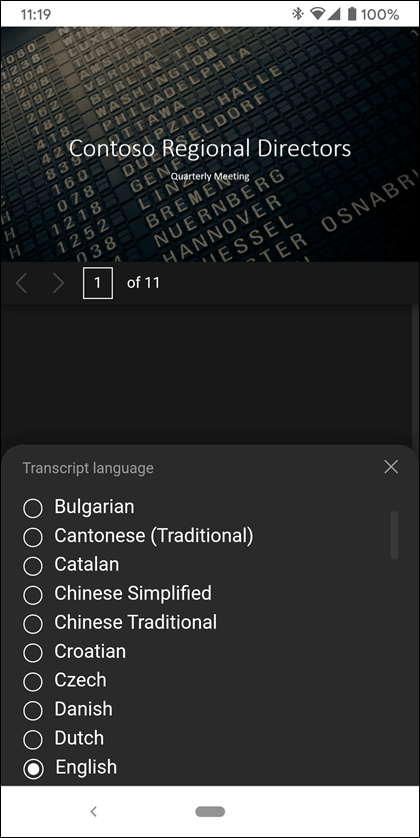This screenshot has height=838, width=420.
Task: Tap the Wi-Fi status icon
Action: pyautogui.click(x=318, y=14)
